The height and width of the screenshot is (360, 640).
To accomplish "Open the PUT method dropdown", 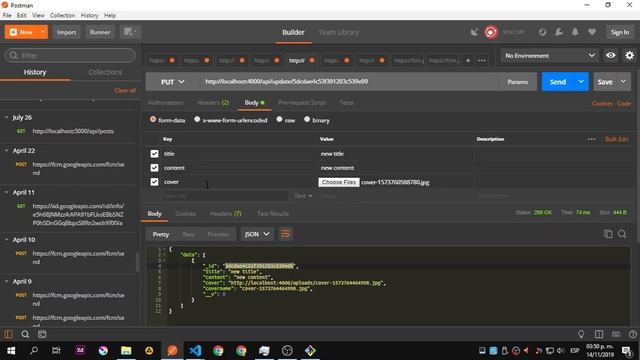I will [173, 82].
